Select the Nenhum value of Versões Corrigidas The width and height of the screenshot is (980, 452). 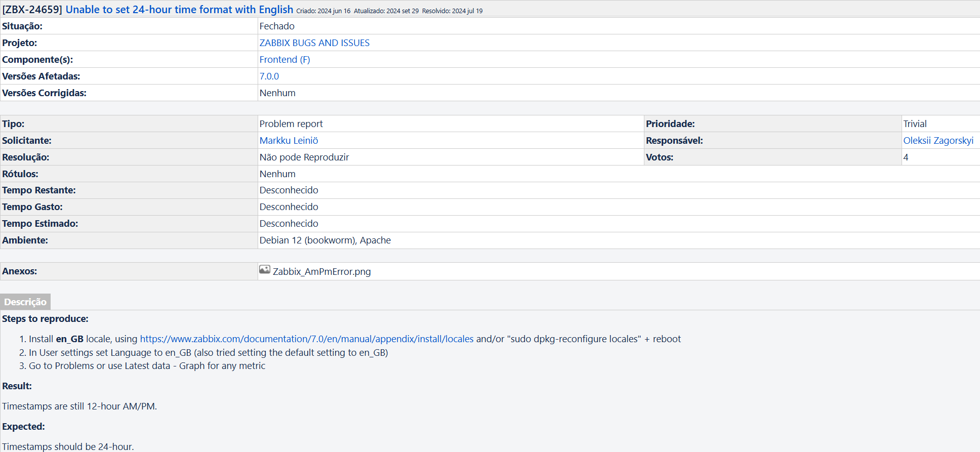(x=277, y=93)
